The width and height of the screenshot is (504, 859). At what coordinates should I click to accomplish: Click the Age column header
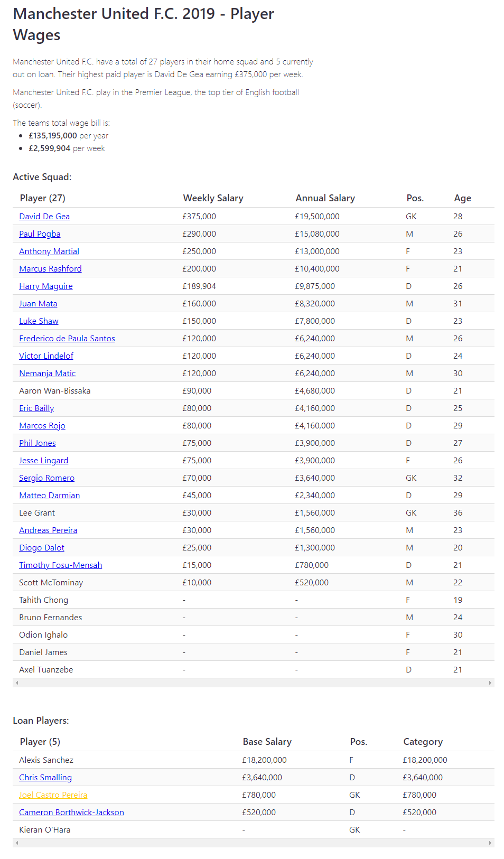click(x=462, y=198)
